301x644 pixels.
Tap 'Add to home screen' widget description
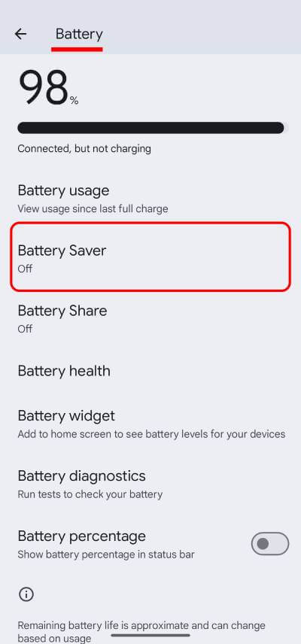pos(151,433)
